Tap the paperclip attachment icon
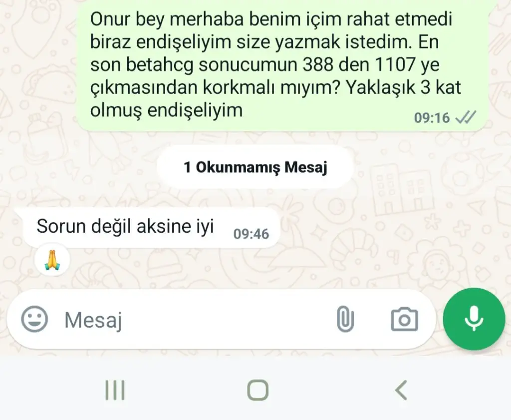The width and height of the screenshot is (511, 420). click(x=345, y=319)
